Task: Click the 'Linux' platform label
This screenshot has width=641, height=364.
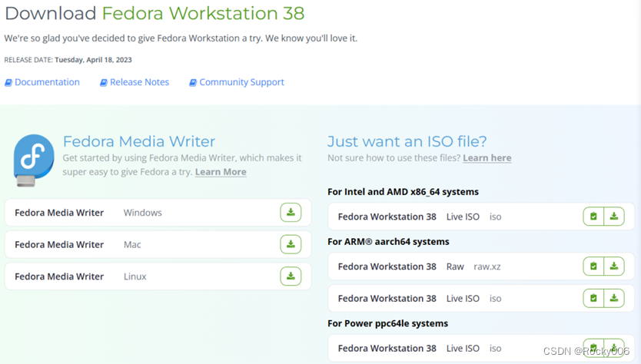Action: tap(135, 276)
